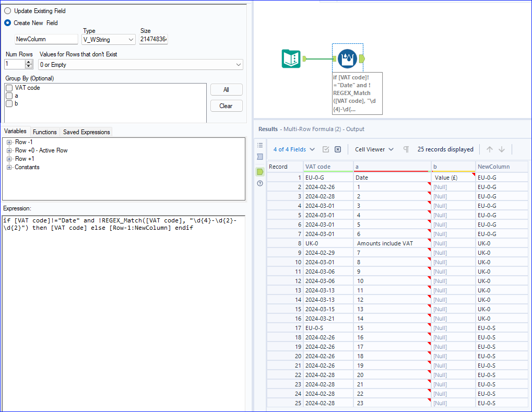
Task: Open the Saved Expressions tab
Action: (x=86, y=132)
